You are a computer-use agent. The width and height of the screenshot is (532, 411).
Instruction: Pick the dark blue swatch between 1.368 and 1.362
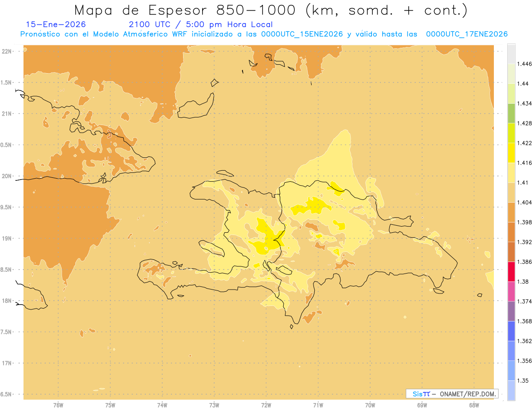(511, 331)
